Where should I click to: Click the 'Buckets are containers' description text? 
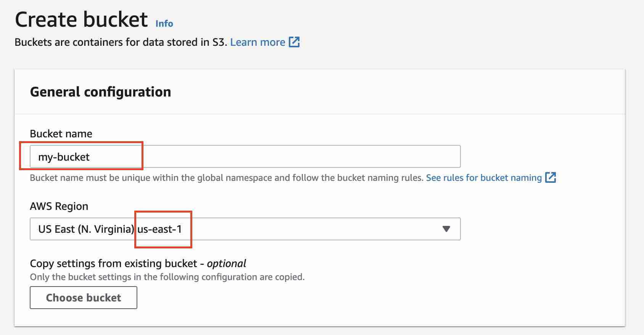point(121,42)
